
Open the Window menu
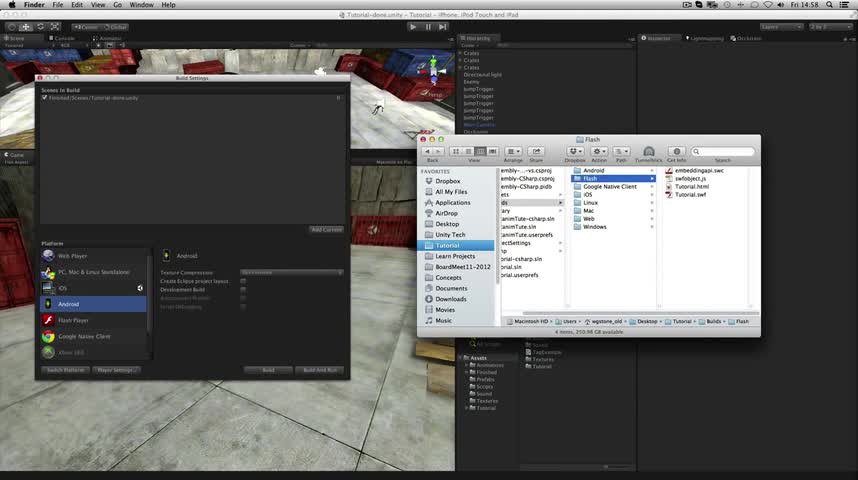point(141,4)
